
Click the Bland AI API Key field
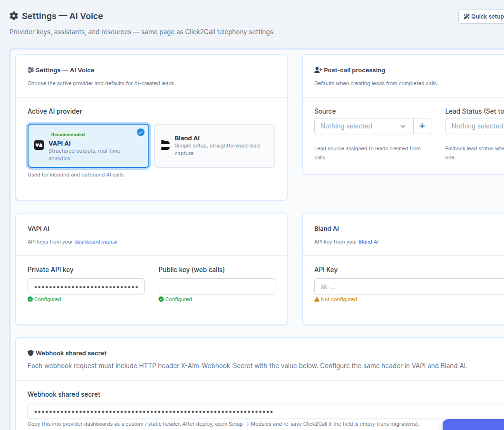click(x=409, y=286)
